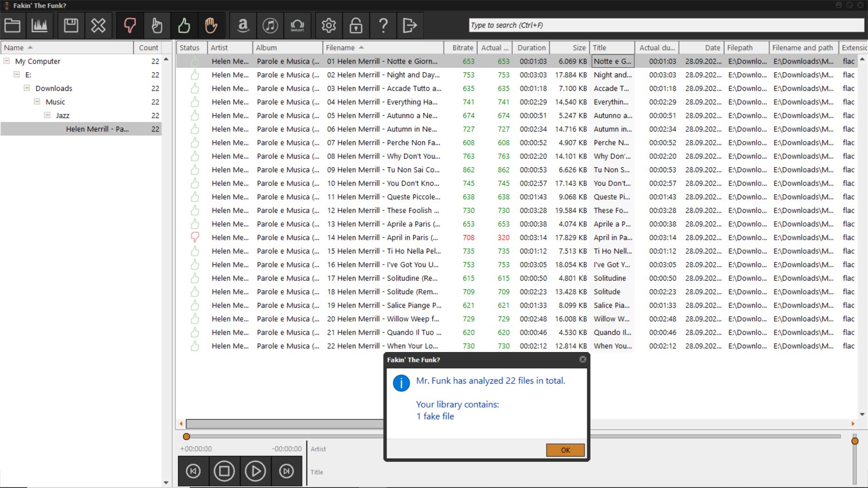Image resolution: width=868 pixels, height=488 pixels.
Task: Close the Fakin' The Funk dialog
Action: [583, 359]
